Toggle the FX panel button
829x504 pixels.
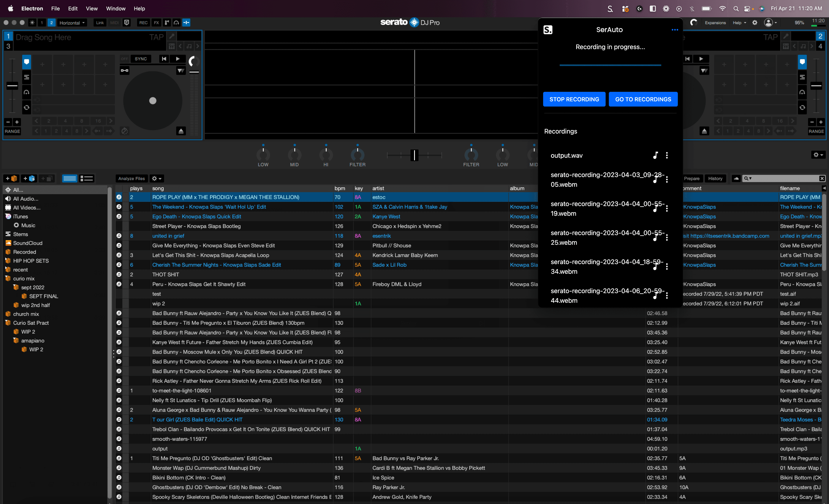(x=156, y=22)
